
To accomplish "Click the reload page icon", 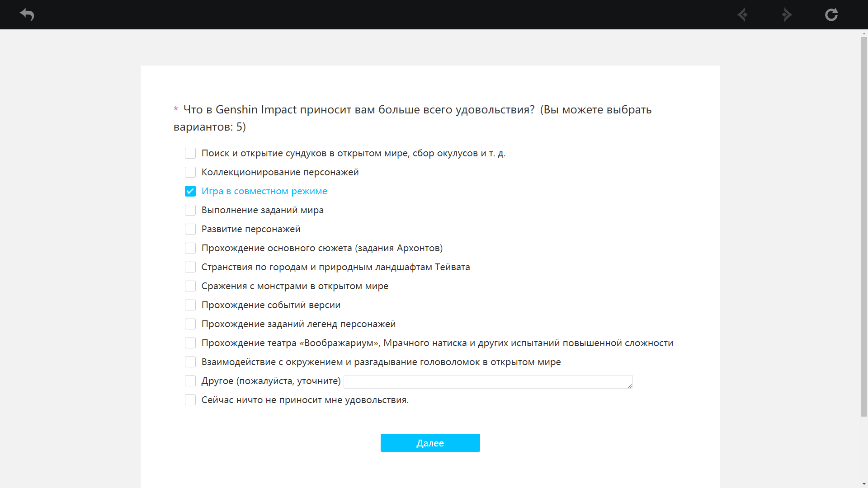I will (x=831, y=14).
